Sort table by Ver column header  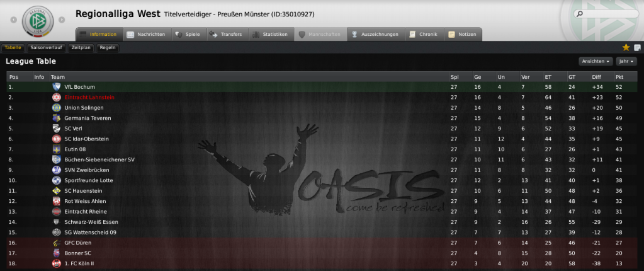(x=525, y=77)
